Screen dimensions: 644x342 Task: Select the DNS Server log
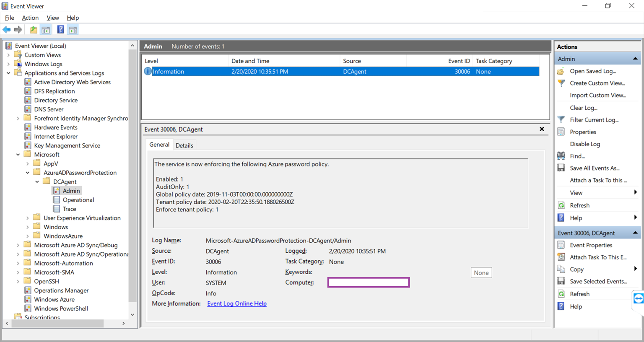click(x=49, y=109)
